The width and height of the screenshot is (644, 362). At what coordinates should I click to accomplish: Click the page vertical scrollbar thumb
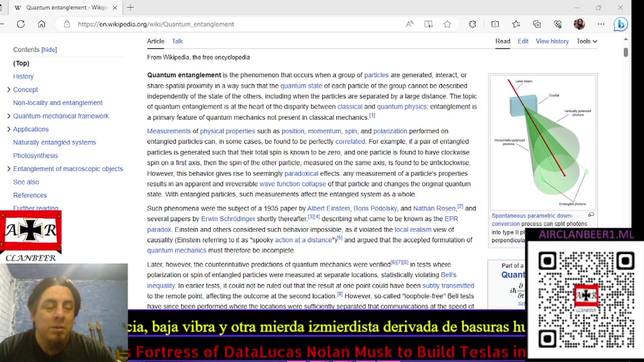coord(625,52)
